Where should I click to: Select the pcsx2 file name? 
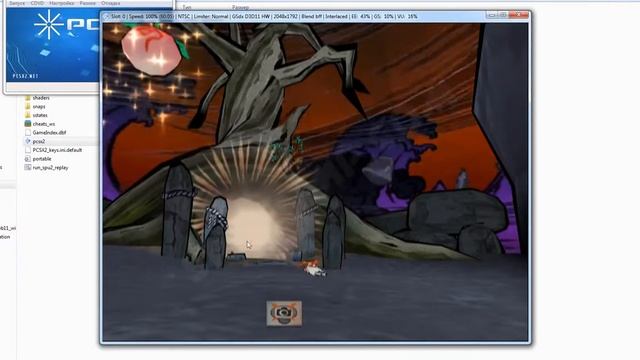tap(39, 141)
